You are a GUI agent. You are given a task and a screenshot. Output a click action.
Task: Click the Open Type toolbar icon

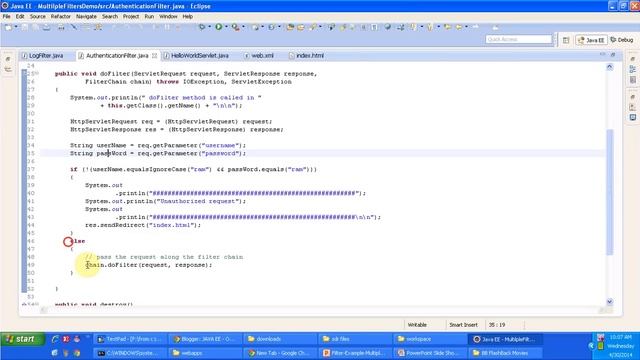click(290, 27)
